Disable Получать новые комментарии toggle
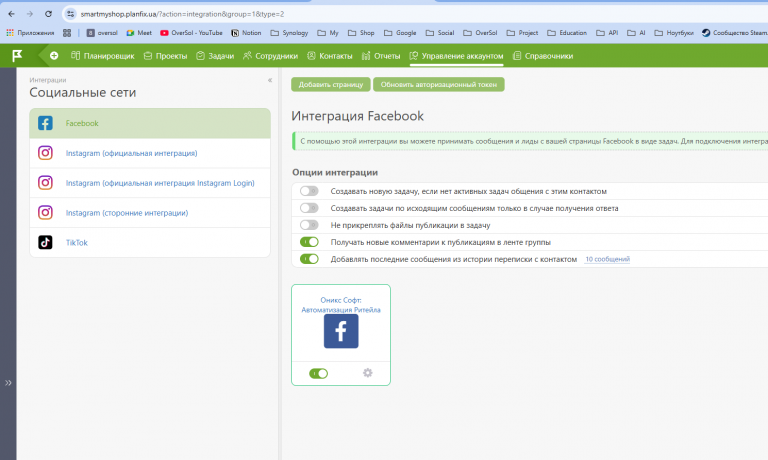The image size is (768, 460). pos(309,242)
